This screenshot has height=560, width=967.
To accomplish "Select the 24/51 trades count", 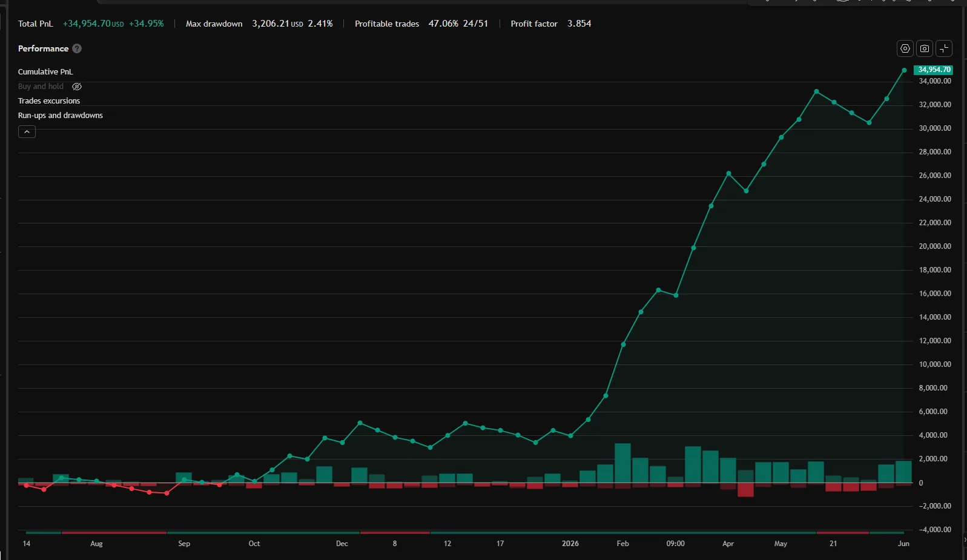I will coord(475,24).
